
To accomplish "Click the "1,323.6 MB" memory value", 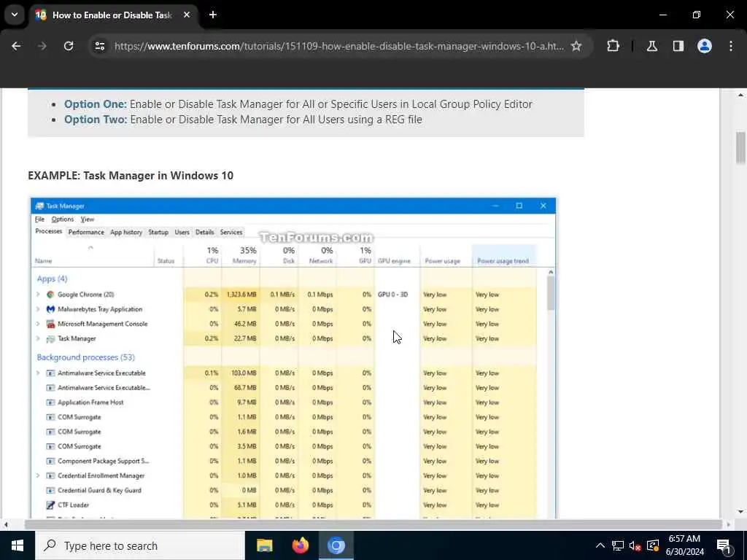I will 241,295.
